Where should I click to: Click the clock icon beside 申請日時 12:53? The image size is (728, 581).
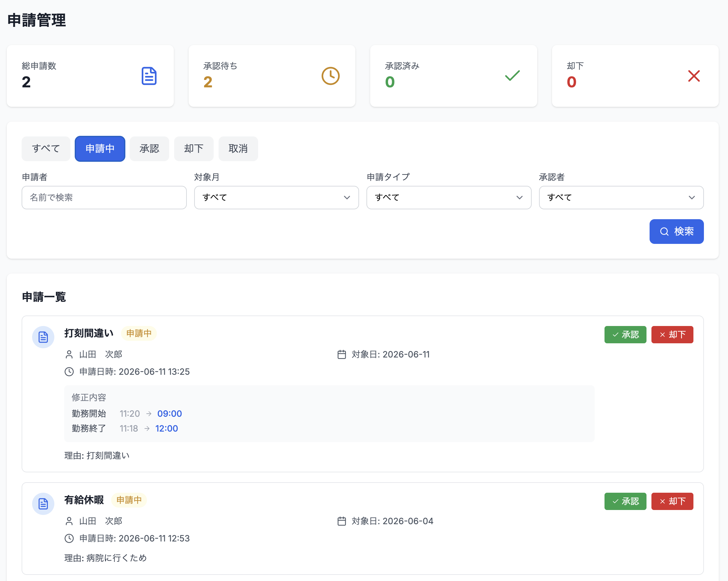click(69, 538)
